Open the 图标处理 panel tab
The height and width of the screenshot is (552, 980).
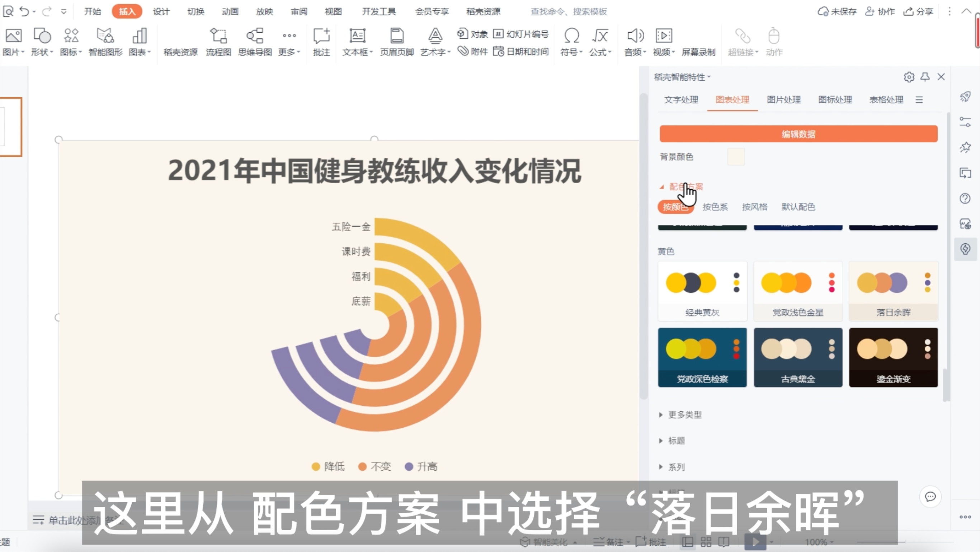[x=835, y=100]
